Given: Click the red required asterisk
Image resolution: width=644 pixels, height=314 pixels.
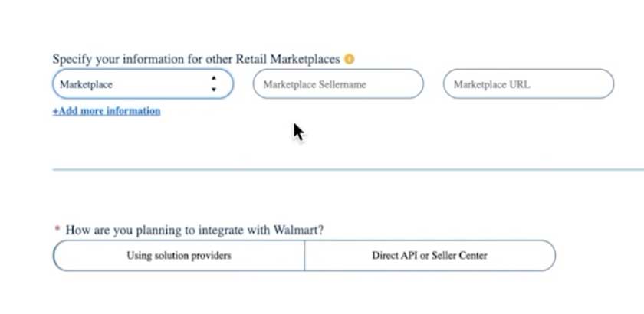Looking at the screenshot, I should point(57,230).
